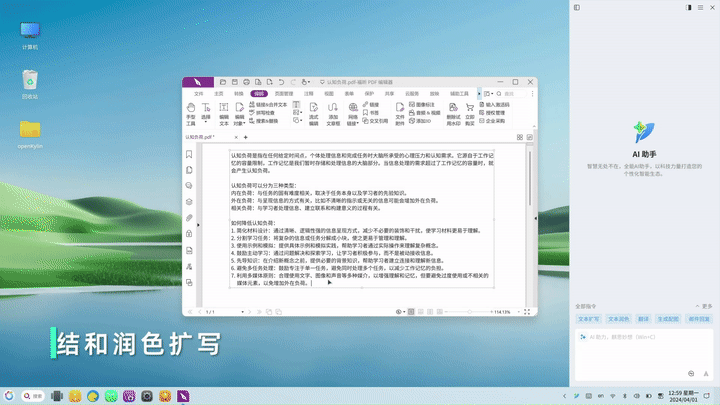Open the page number dropdown in status bar
The width and height of the screenshot is (720, 405).
pos(242,312)
